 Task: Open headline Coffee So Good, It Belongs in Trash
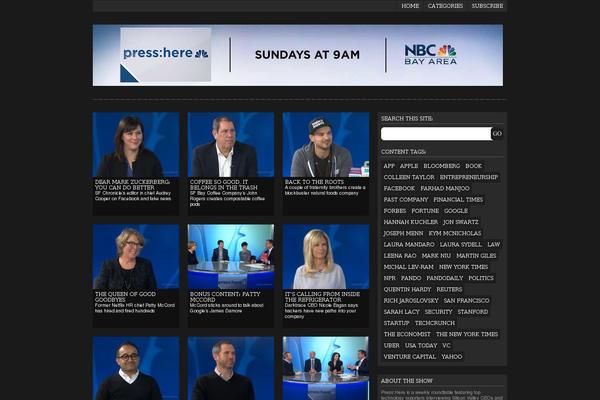click(x=223, y=184)
